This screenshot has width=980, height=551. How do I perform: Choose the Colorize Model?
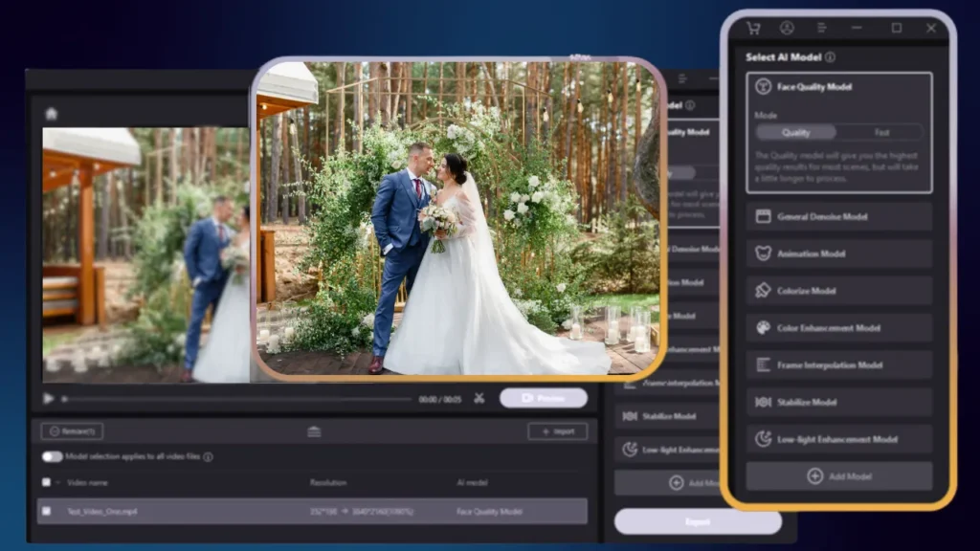pyautogui.click(x=838, y=290)
